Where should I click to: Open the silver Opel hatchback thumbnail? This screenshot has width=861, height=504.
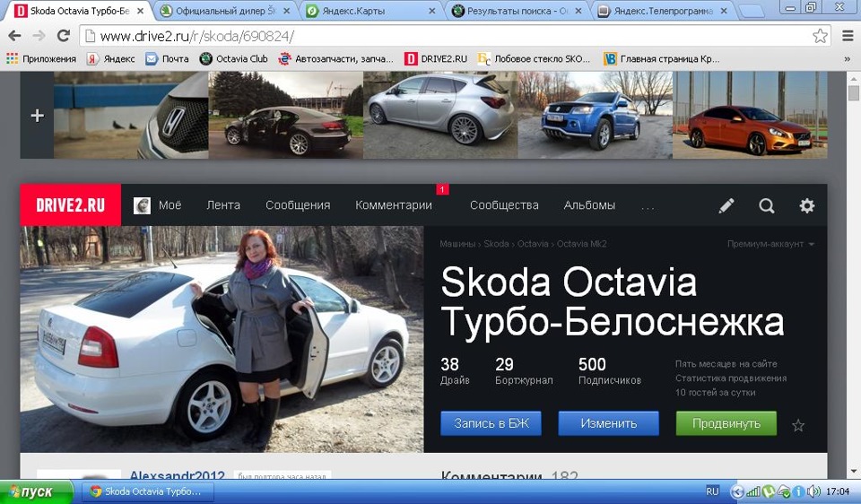pyautogui.click(x=440, y=116)
